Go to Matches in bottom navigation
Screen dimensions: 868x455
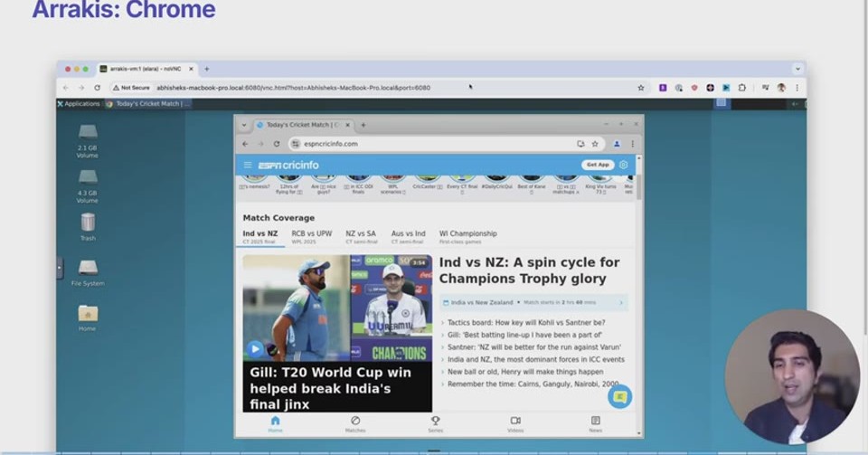[x=355, y=424]
